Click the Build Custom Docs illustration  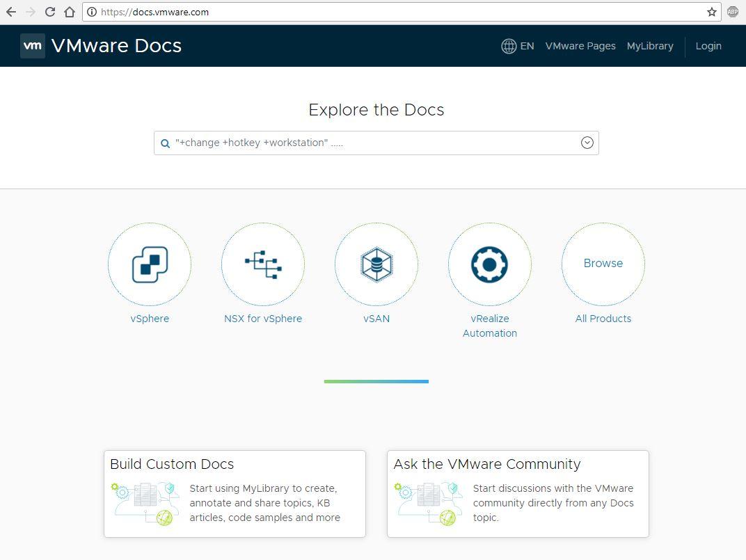click(x=146, y=504)
